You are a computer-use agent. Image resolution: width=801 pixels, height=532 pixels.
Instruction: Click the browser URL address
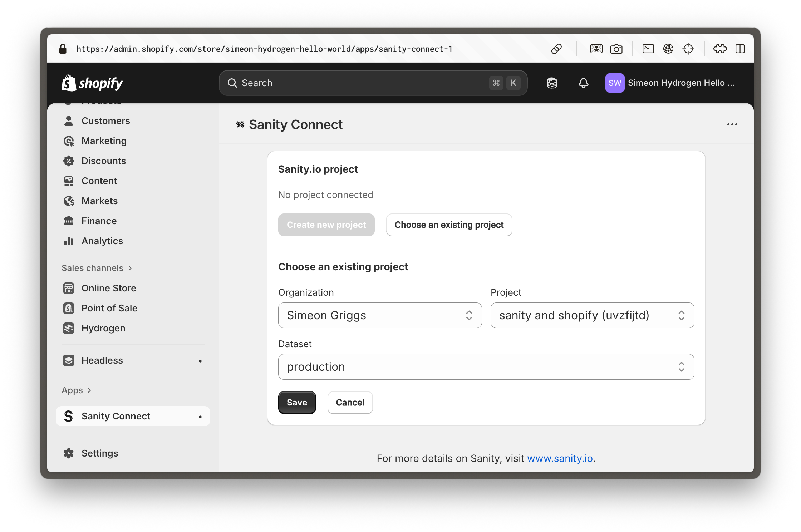(264, 49)
